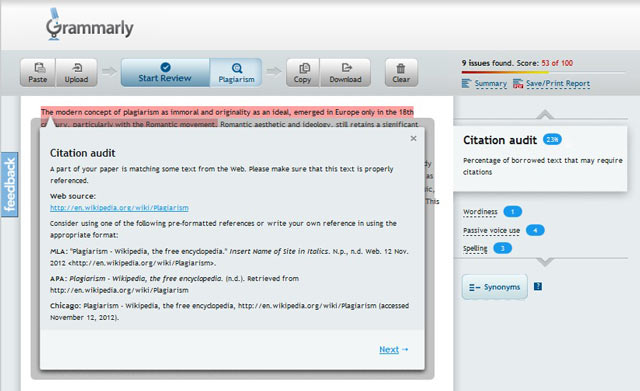The image size is (640, 391).
Task: Open the feedback side tab
Action: (x=9, y=184)
